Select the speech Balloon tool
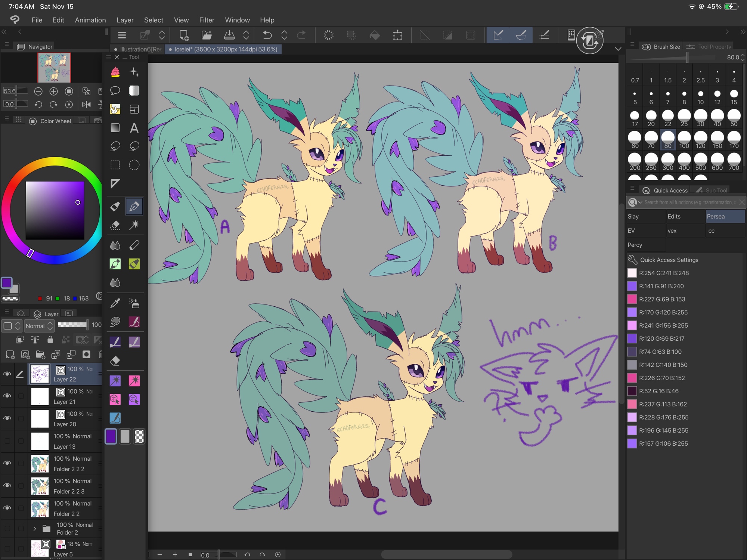Screen dimensions: 747x560 click(115, 90)
